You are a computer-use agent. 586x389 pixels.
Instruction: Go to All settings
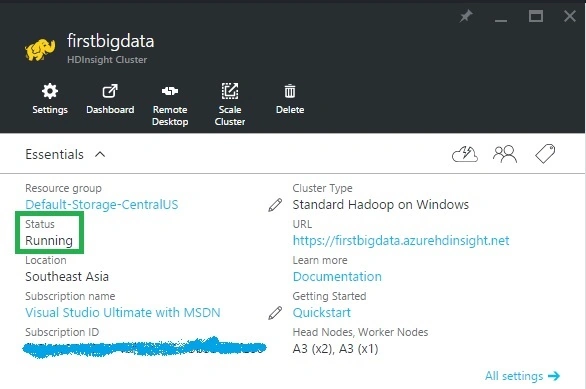point(522,376)
